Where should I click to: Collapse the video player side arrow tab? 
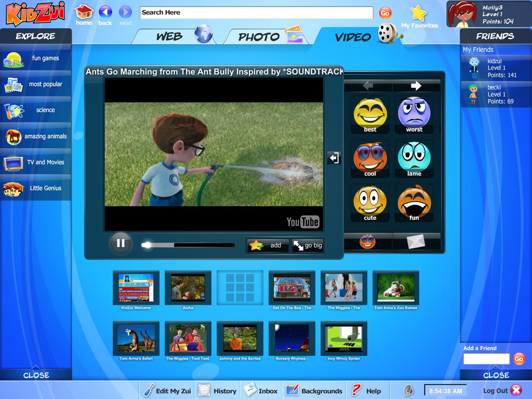(x=334, y=158)
